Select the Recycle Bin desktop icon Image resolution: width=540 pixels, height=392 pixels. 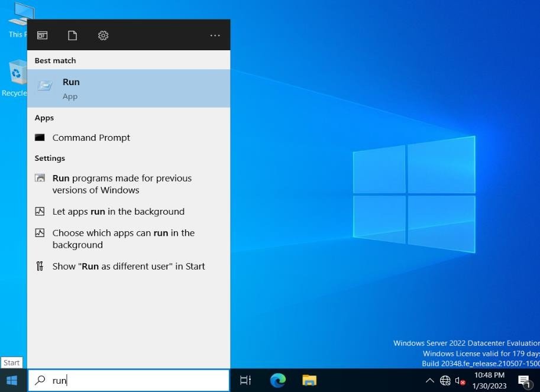14,78
